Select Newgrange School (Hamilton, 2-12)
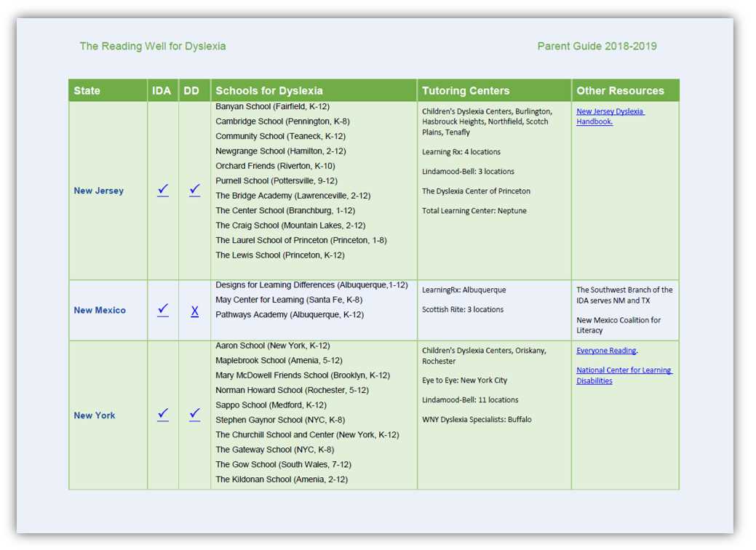Viewport: 756px width, 550px height. [x=281, y=151]
